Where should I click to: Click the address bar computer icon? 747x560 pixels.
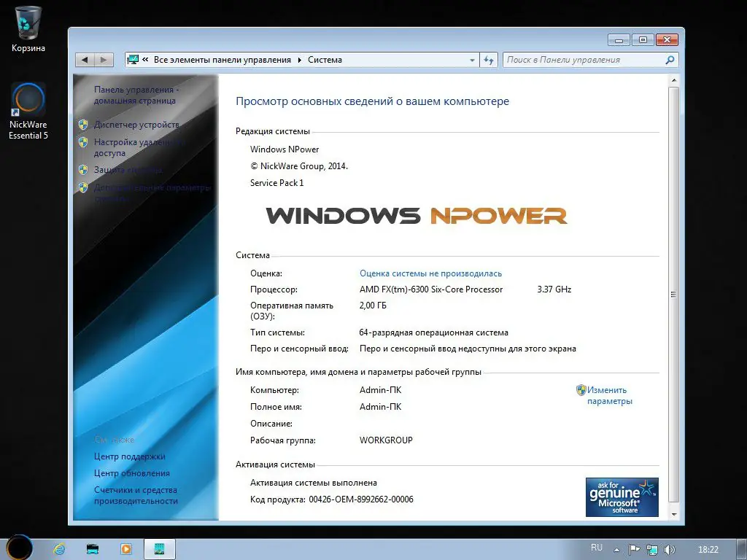tap(133, 60)
